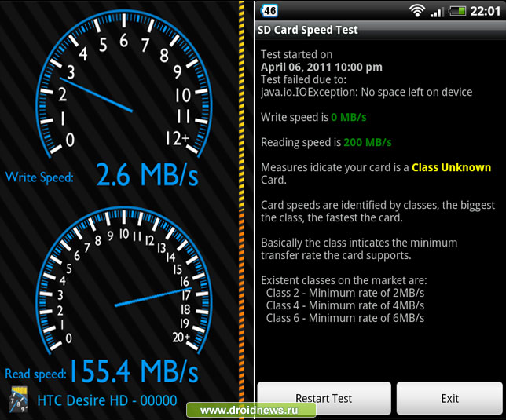The width and height of the screenshot is (506, 420).
Task: Tap the read speed gauge needle
Action: tap(153, 297)
